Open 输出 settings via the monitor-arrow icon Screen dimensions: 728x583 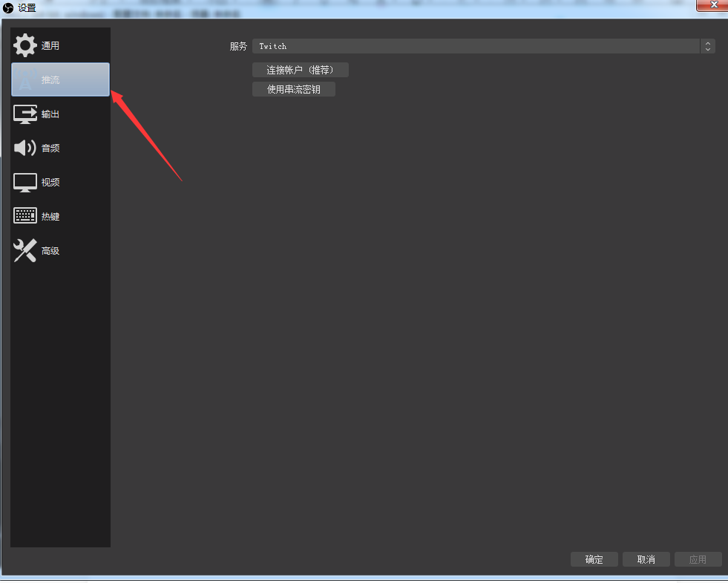[24, 114]
